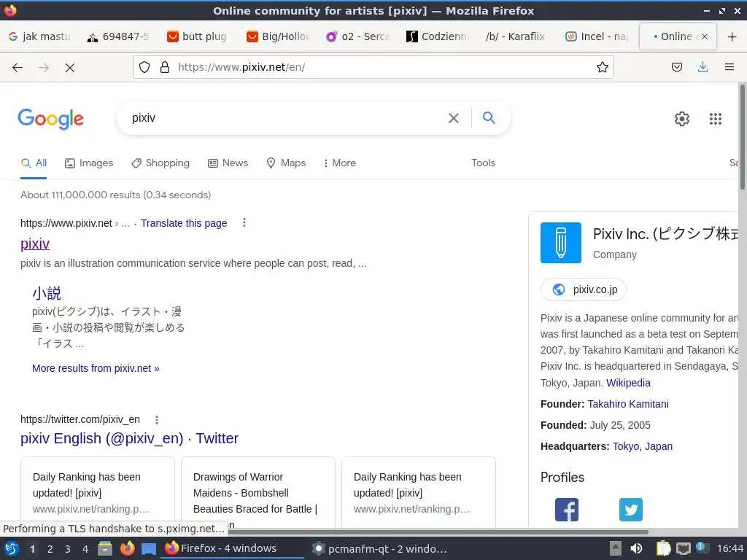
Task: Select the News search filter
Action: pyautogui.click(x=228, y=163)
